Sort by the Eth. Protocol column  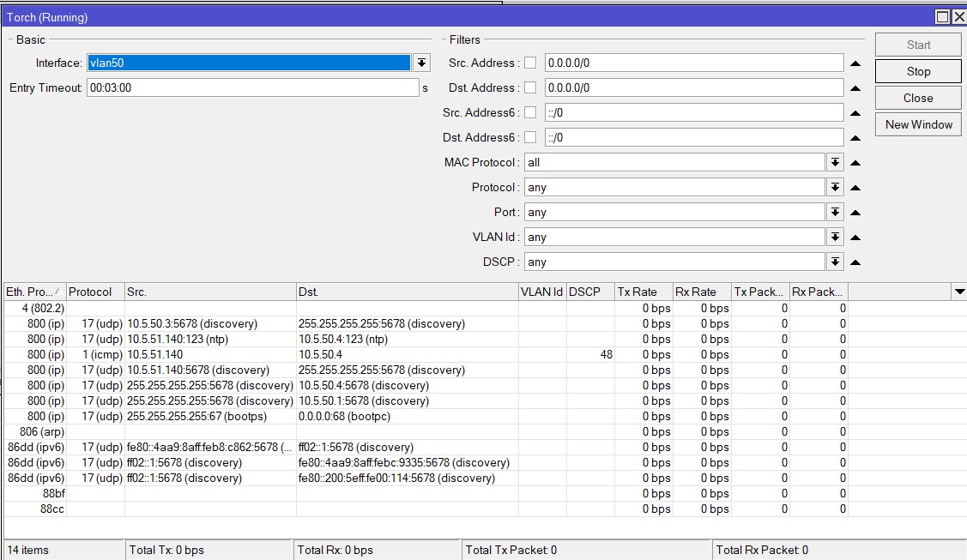34,292
